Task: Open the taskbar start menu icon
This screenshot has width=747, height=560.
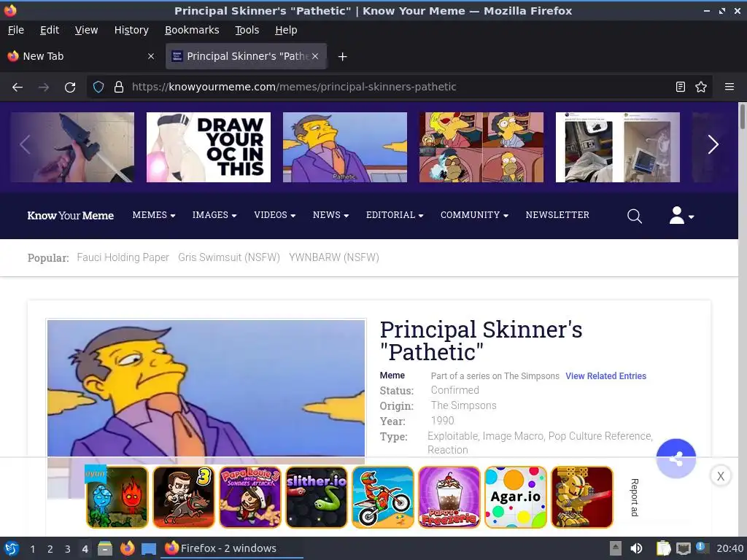Action: (x=12, y=548)
